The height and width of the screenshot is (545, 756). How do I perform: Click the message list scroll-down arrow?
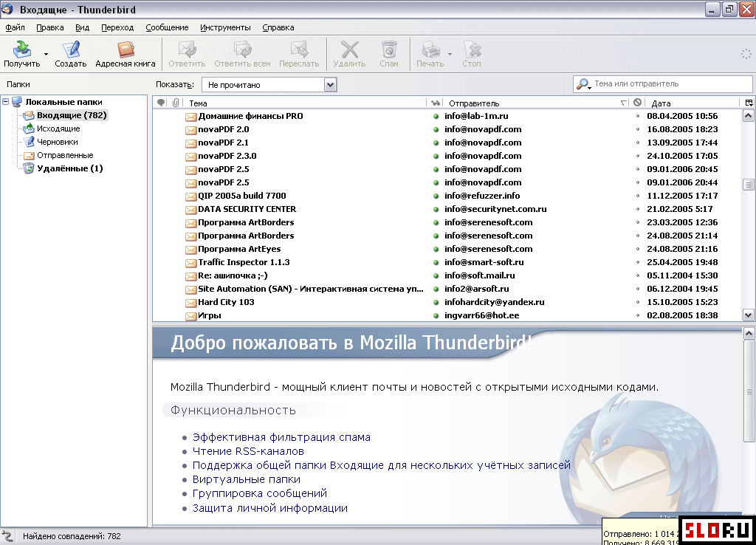749,315
